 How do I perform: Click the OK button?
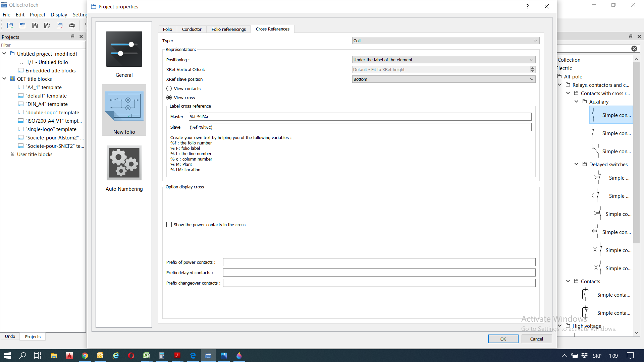pos(503,339)
